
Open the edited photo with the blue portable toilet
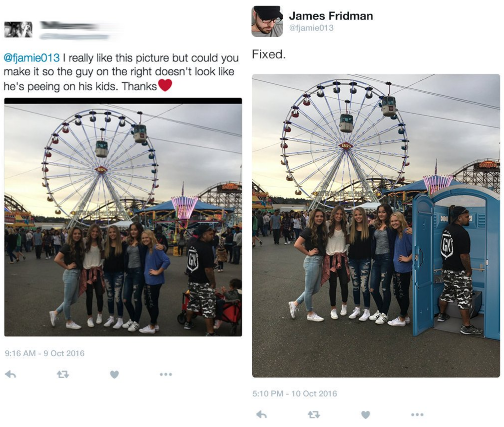[376, 225]
